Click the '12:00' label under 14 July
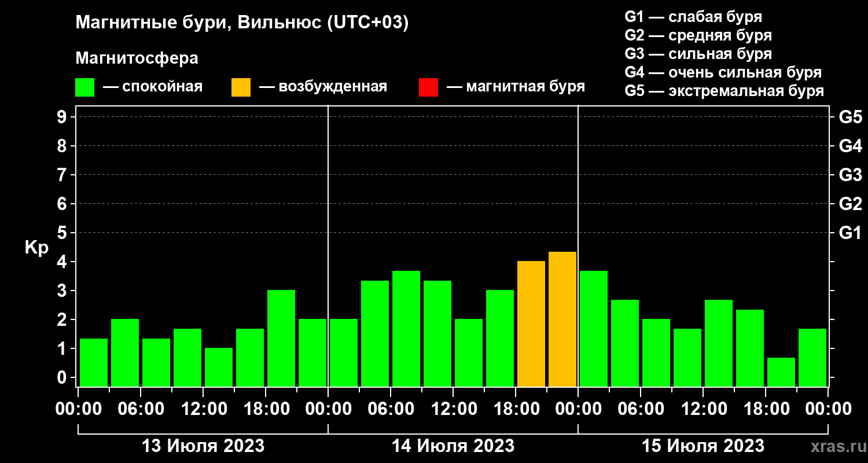 pyautogui.click(x=454, y=409)
